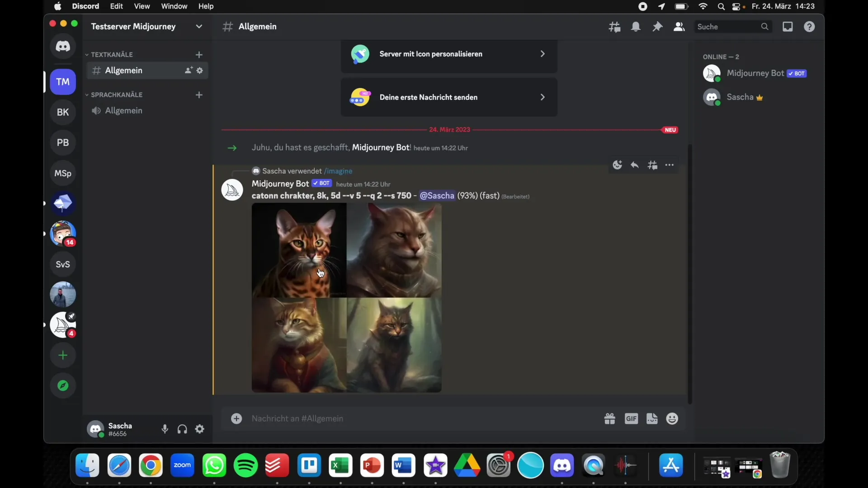Explore public servers compass icon
Image resolution: width=868 pixels, height=488 pixels.
(63, 385)
